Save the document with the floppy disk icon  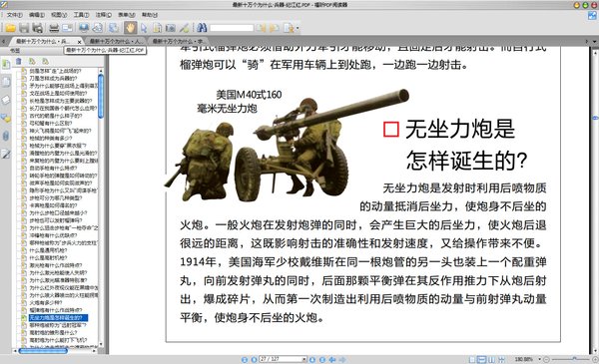pyautogui.click(x=24, y=28)
